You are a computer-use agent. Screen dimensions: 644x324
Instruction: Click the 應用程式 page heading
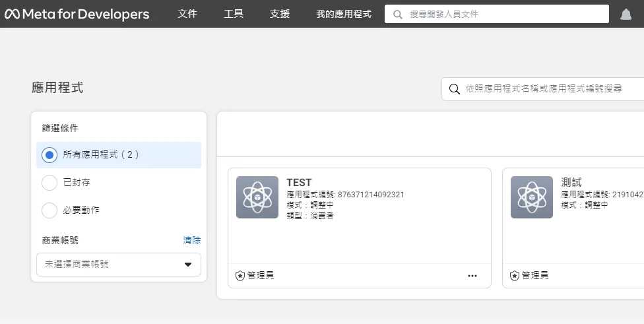coord(57,88)
